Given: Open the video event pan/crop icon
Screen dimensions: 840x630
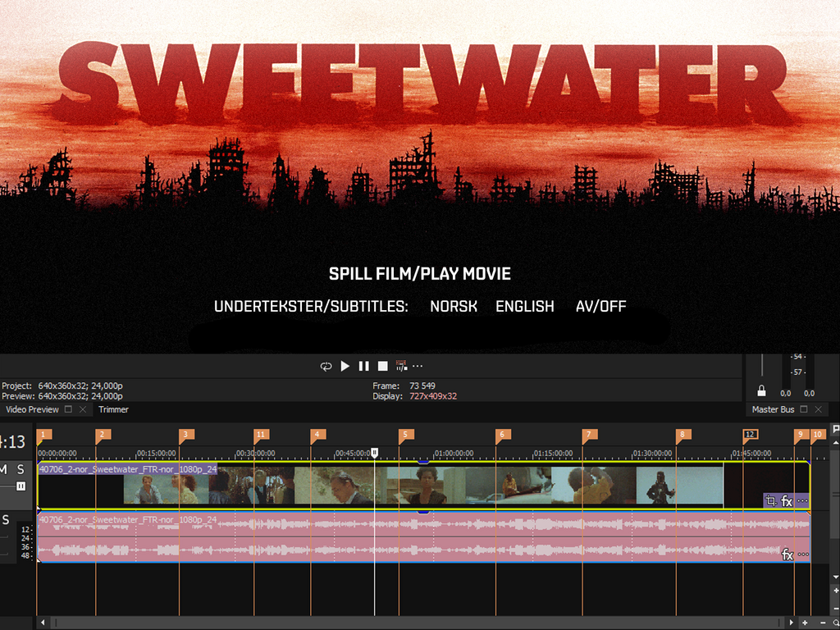Looking at the screenshot, I should click(x=770, y=500).
